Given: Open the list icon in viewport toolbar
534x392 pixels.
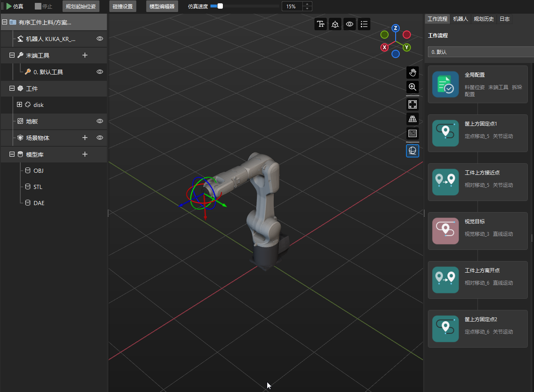Looking at the screenshot, I should [364, 24].
